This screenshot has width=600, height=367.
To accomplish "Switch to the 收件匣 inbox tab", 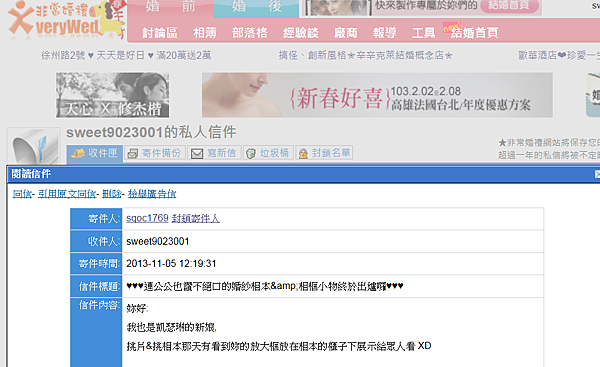I will coord(95,153).
